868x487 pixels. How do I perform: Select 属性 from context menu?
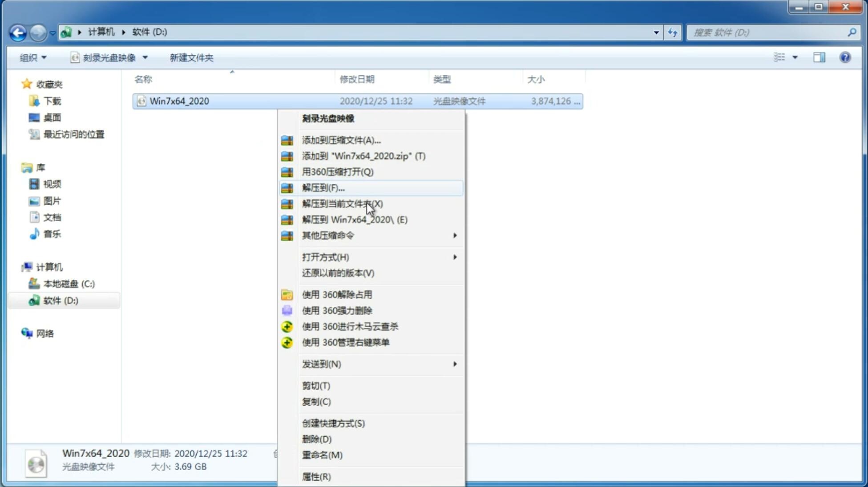(317, 477)
